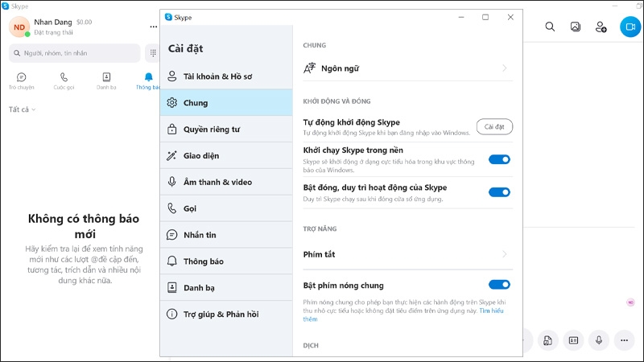Image resolution: width=644 pixels, height=362 pixels.
Task: Click the bell icon beside Thông báo in settings
Action: pos(171,261)
